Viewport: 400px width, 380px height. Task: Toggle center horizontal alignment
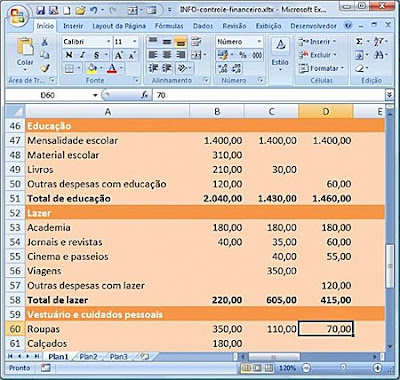point(167,55)
